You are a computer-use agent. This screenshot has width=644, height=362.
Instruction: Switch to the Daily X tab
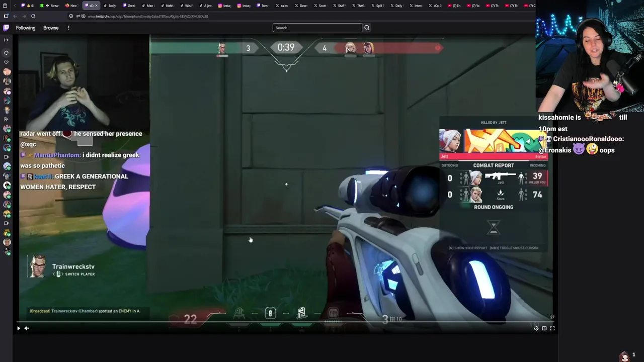[x=396, y=6]
